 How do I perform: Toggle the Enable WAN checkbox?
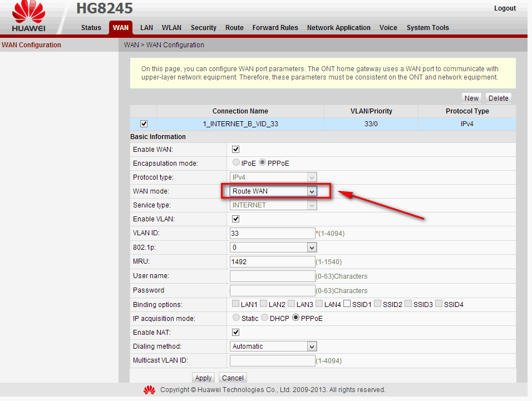pyautogui.click(x=235, y=150)
